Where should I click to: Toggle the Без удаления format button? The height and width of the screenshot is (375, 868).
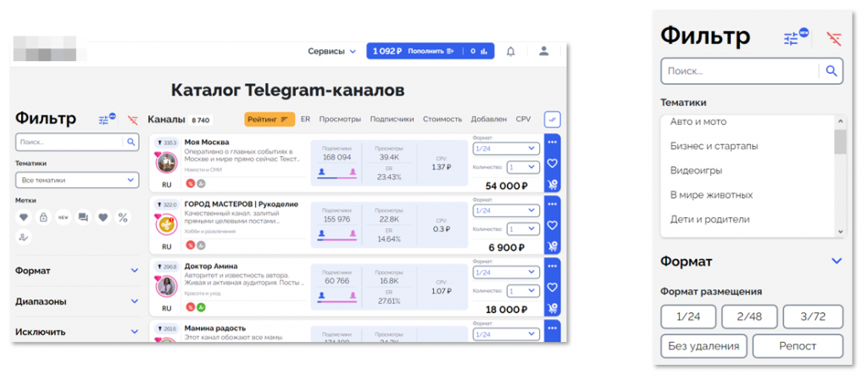704,345
